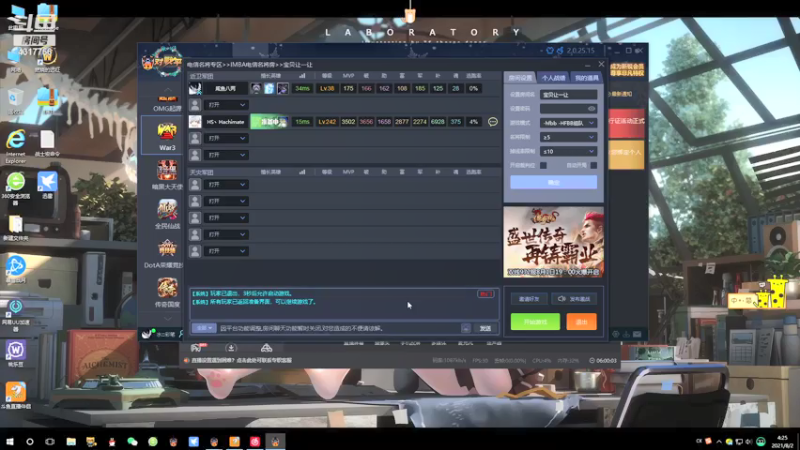Open 周鱼八两's player avatar
The height and width of the screenshot is (450, 800).
click(195, 88)
